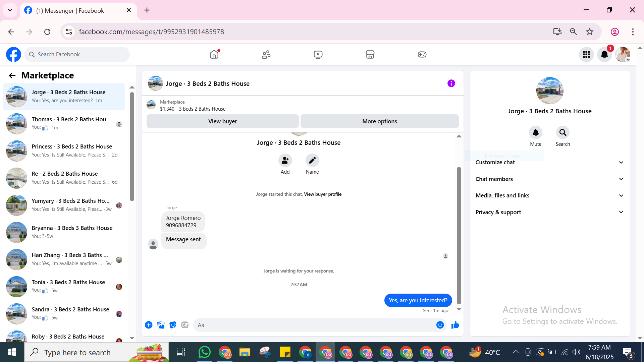Search within the conversation

(x=563, y=132)
